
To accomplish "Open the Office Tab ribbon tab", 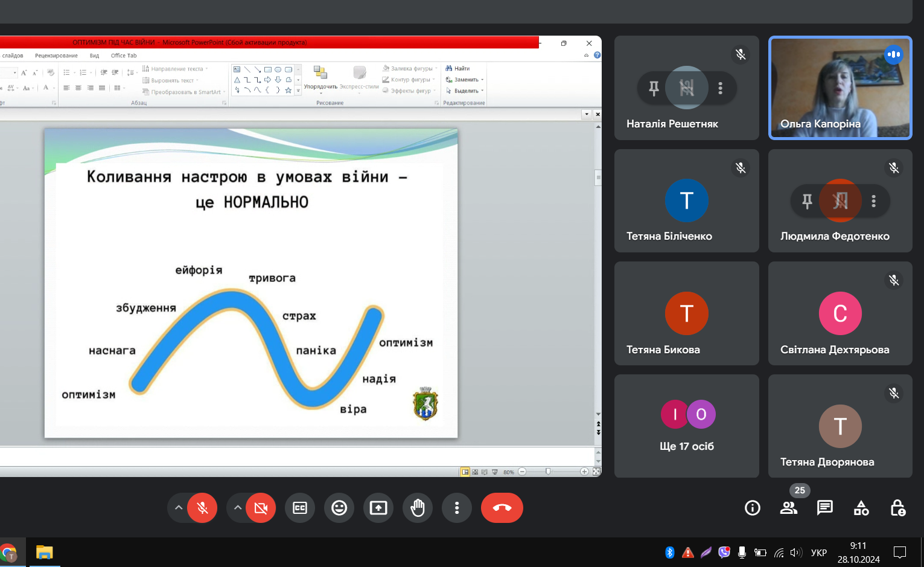I will click(124, 56).
